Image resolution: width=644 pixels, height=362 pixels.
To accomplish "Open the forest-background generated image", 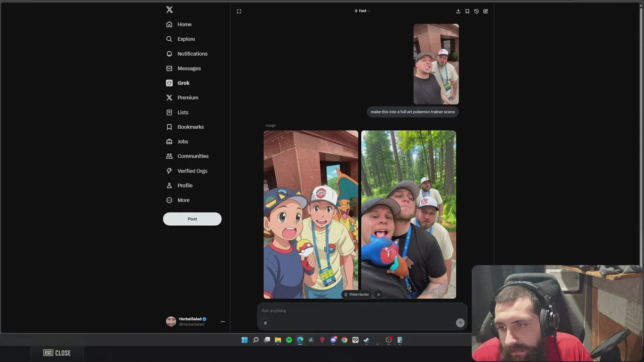I will (409, 215).
